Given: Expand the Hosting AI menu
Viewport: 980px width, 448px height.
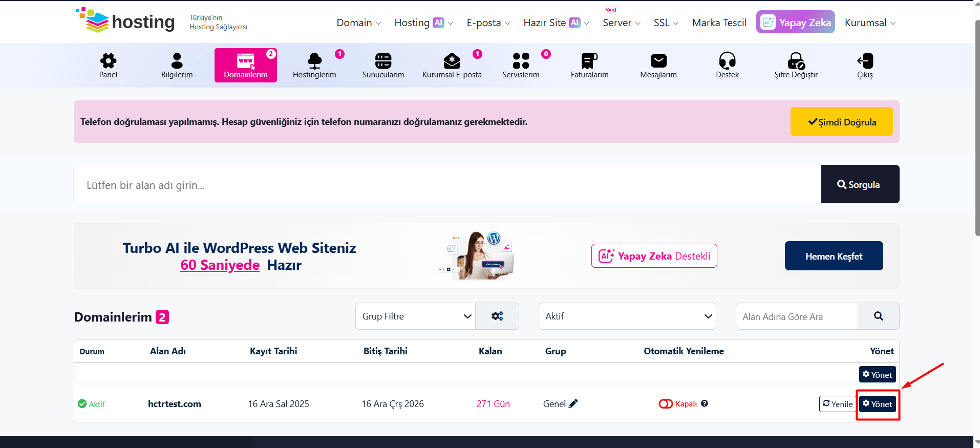Looking at the screenshot, I should (x=423, y=23).
